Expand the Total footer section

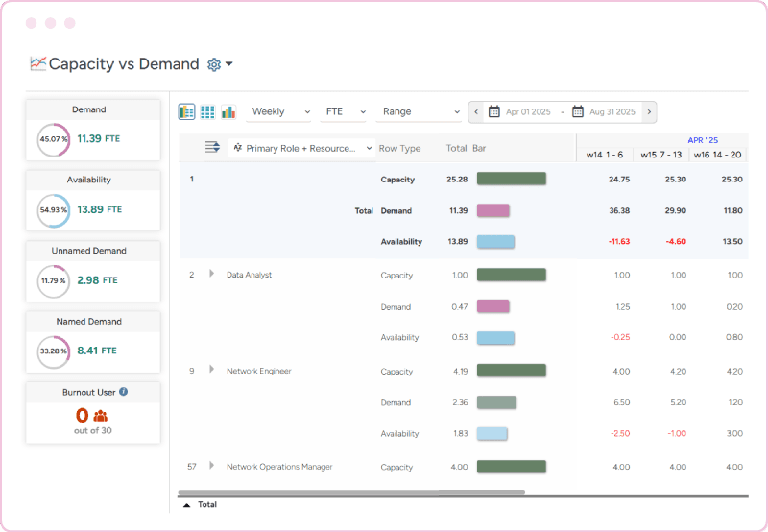tap(186, 504)
